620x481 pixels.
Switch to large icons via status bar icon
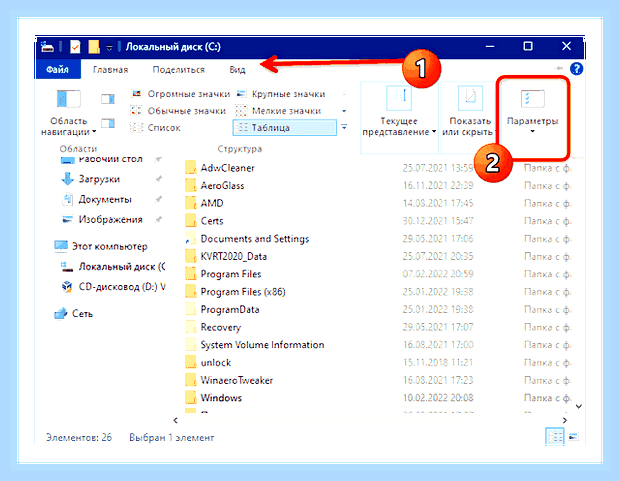click(x=573, y=437)
